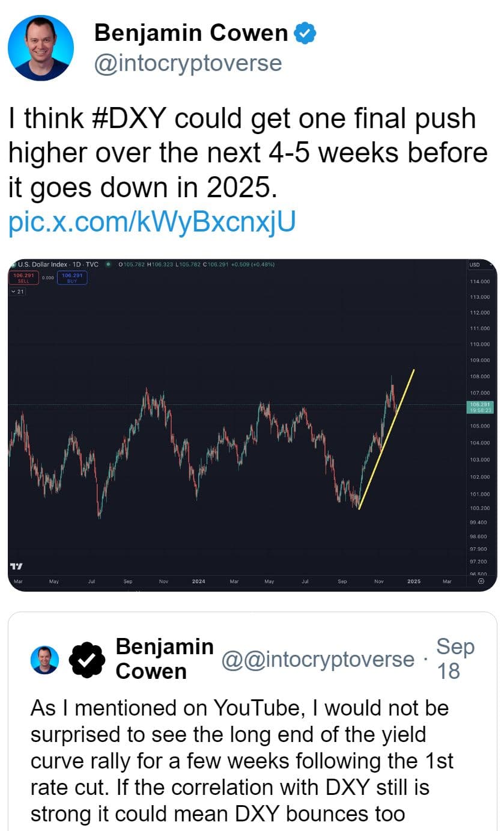Click the small avatar in the quoted tweet
Screen dimensions: 504x831
[45, 660]
